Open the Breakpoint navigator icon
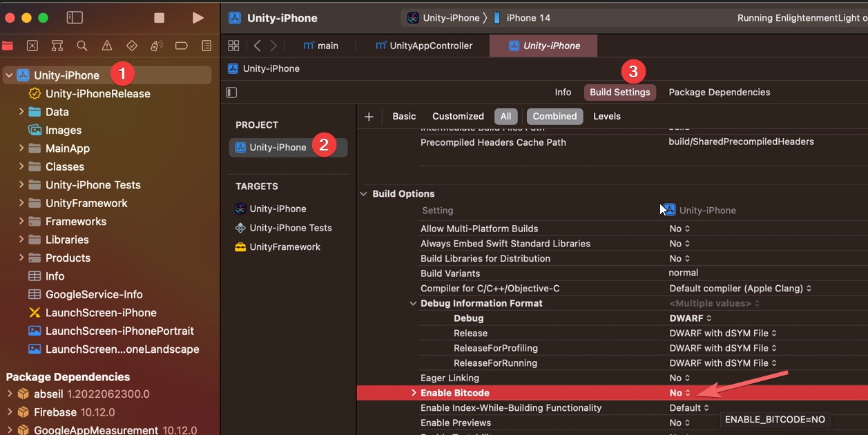Image resolution: width=868 pixels, height=435 pixels. point(182,46)
